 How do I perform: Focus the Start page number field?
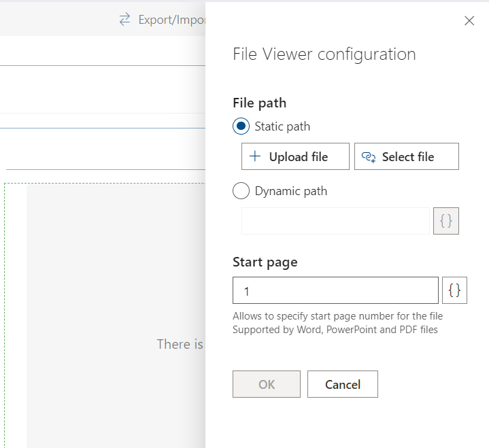click(x=335, y=290)
